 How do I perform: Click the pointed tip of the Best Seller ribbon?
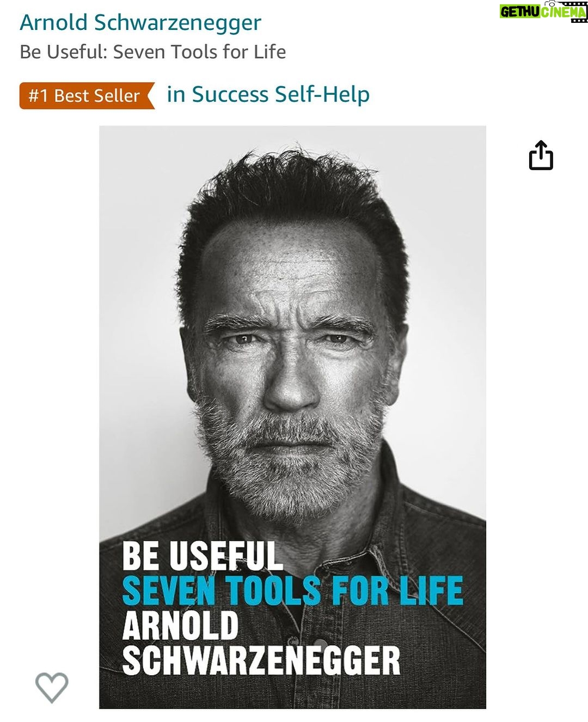tap(150, 95)
